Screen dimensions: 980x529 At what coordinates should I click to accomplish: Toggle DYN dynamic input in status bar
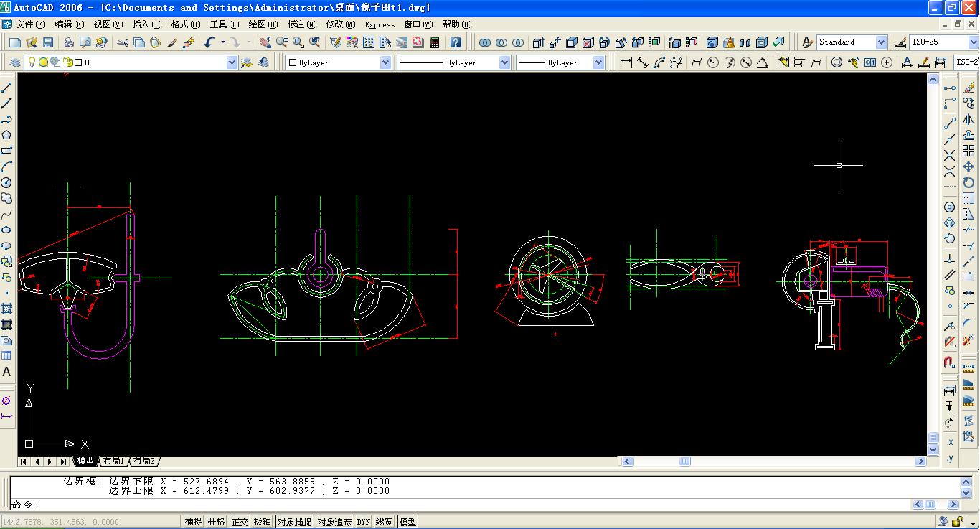(364, 522)
